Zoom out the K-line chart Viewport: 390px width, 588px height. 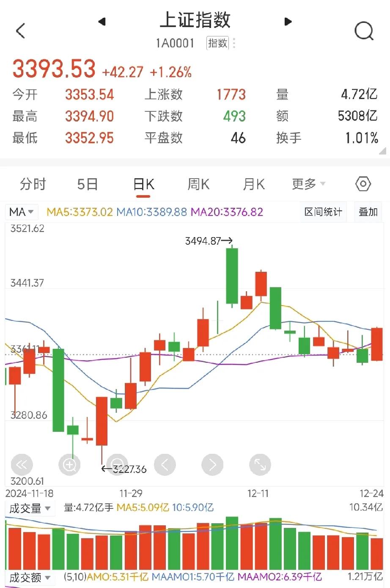click(117, 465)
